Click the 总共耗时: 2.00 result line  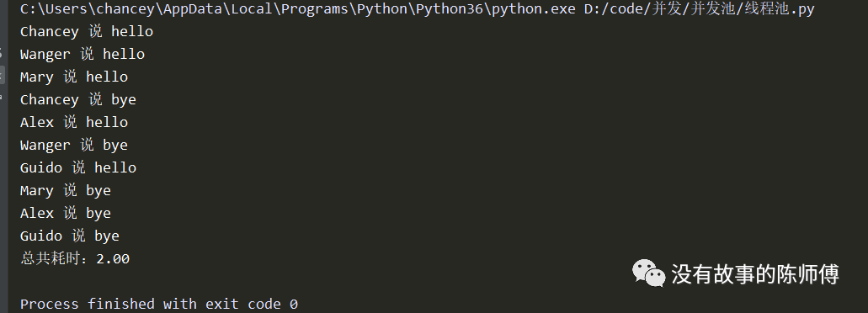tap(75, 258)
